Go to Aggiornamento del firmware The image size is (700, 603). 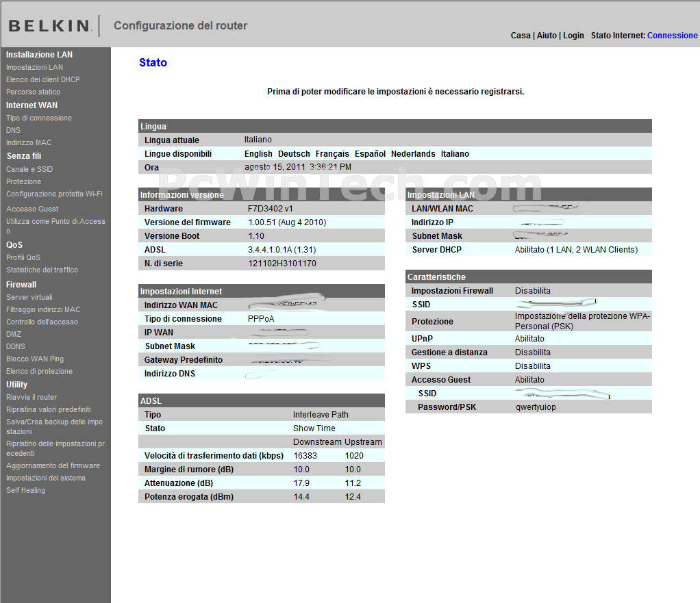coord(53,465)
